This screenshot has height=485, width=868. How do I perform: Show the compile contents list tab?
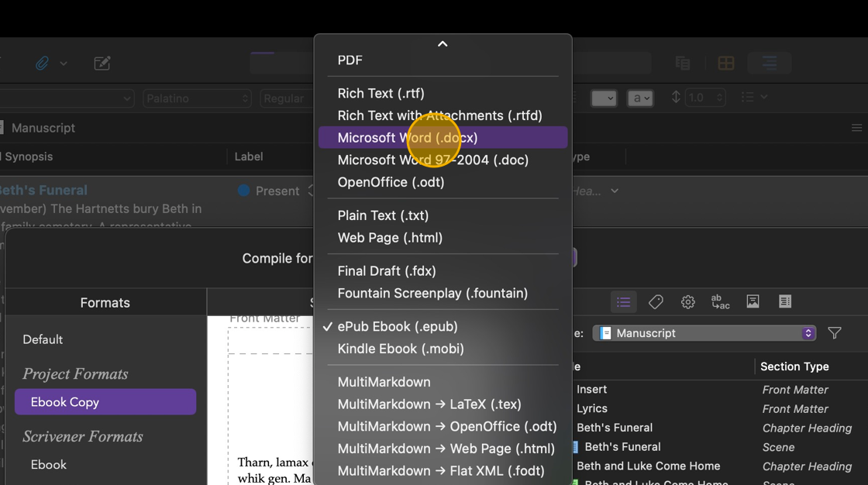pyautogui.click(x=624, y=301)
